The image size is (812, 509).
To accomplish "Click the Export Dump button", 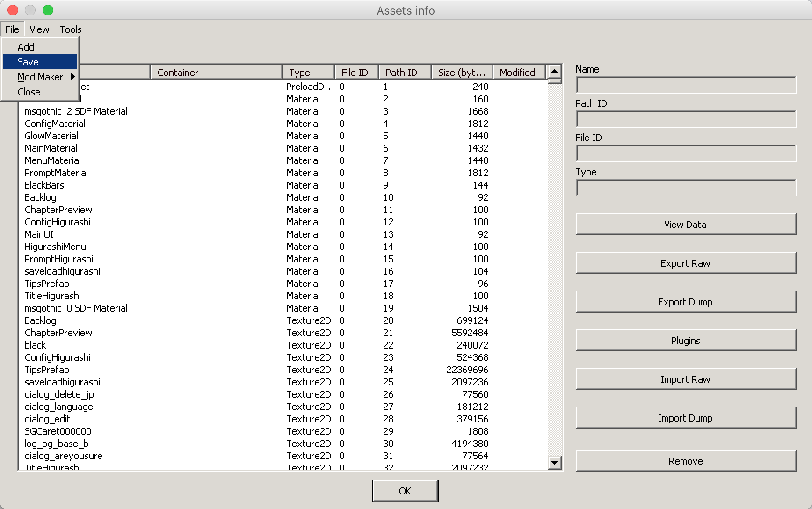I will pos(685,302).
